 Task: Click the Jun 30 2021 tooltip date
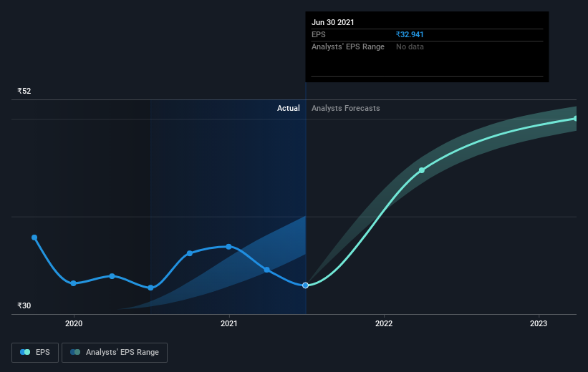pos(332,22)
